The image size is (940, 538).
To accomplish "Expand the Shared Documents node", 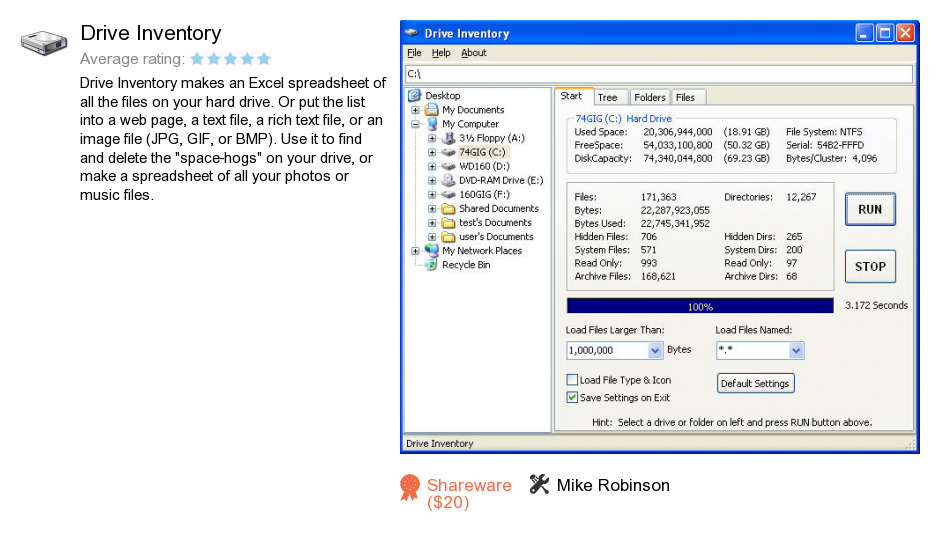I will 432,209.
